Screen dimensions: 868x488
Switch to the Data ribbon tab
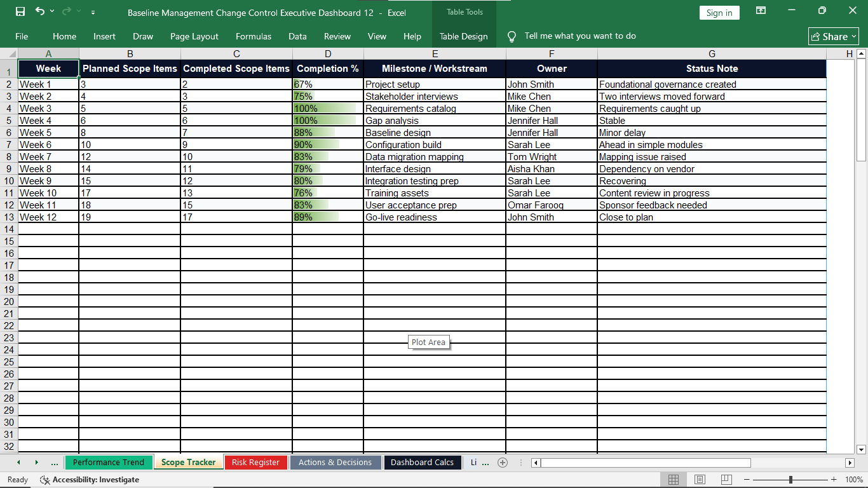point(297,36)
